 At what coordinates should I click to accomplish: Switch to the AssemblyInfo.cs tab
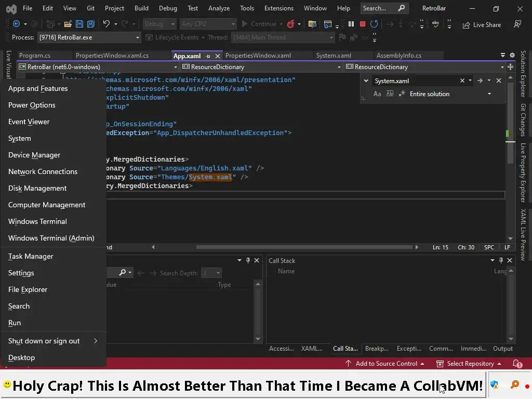tap(398, 55)
